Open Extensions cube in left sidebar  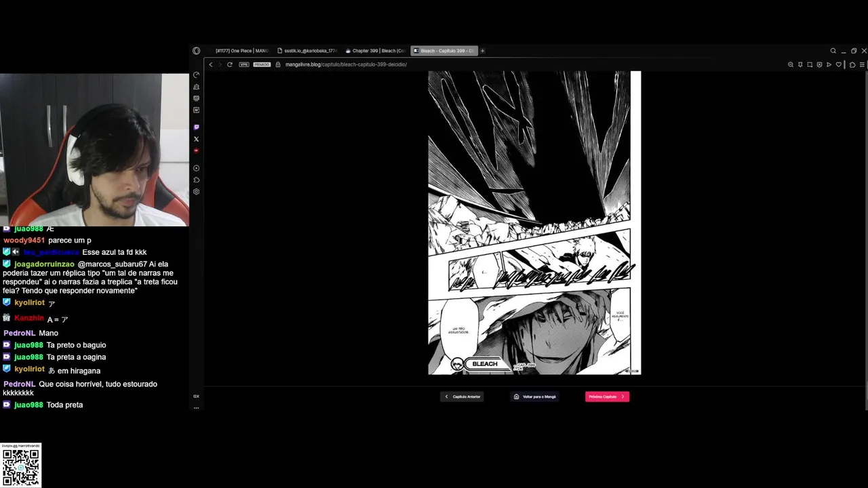pyautogui.click(x=196, y=180)
